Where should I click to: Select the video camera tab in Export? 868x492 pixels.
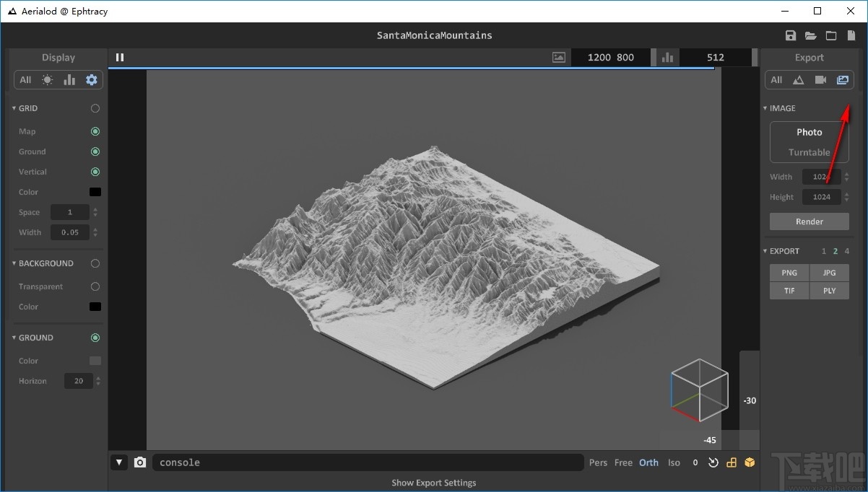coord(820,80)
